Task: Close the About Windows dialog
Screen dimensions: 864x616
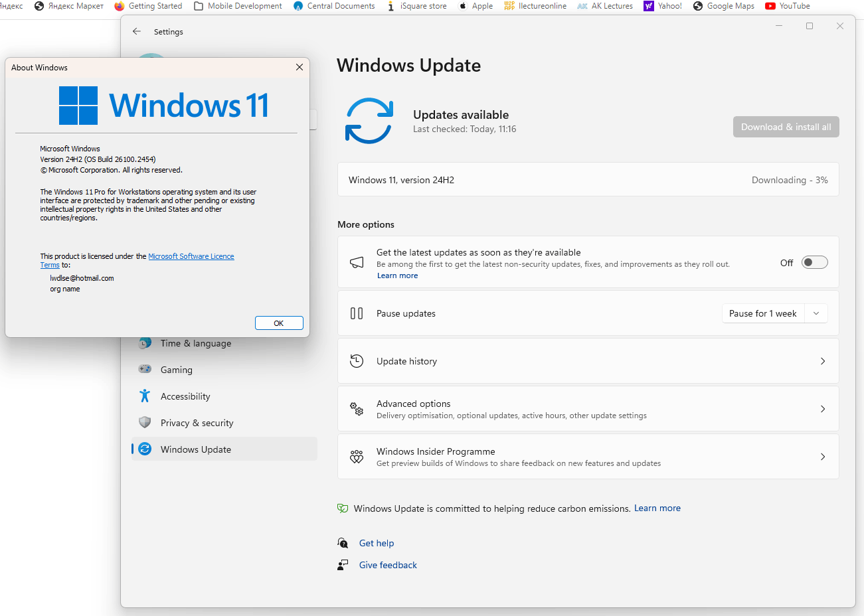Action: pyautogui.click(x=300, y=67)
